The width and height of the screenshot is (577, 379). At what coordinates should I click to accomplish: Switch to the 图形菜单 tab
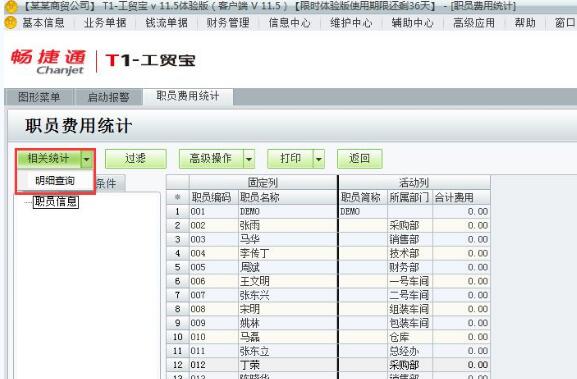click(39, 97)
